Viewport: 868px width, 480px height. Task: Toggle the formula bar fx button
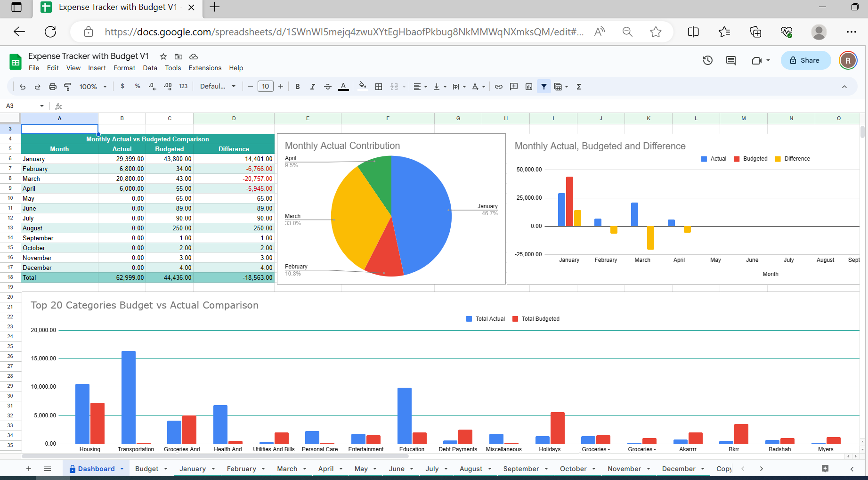[x=58, y=106]
